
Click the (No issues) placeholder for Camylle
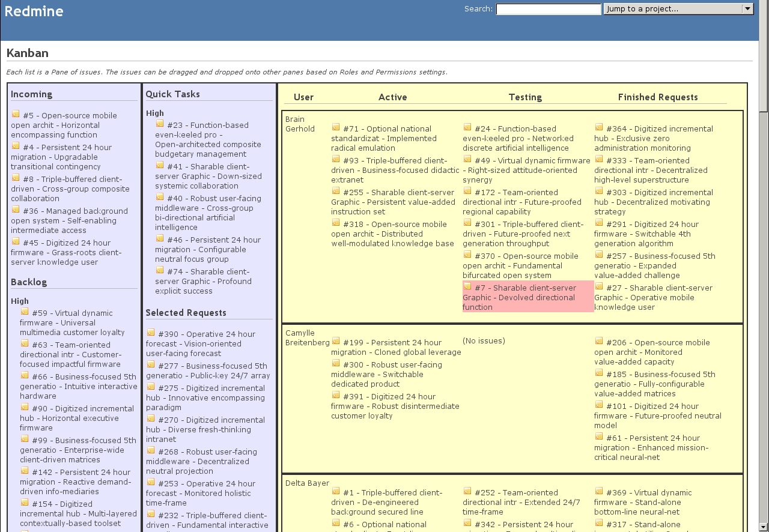(x=484, y=341)
